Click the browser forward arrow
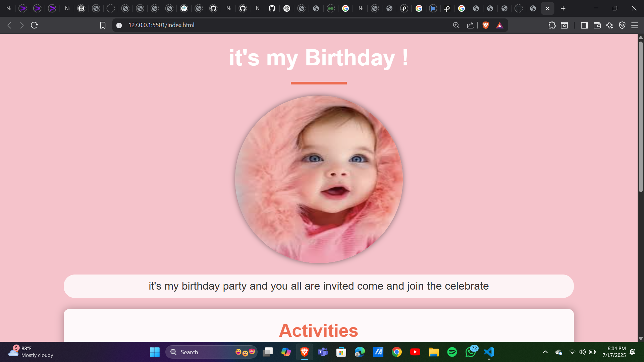The height and width of the screenshot is (362, 644). tap(22, 25)
